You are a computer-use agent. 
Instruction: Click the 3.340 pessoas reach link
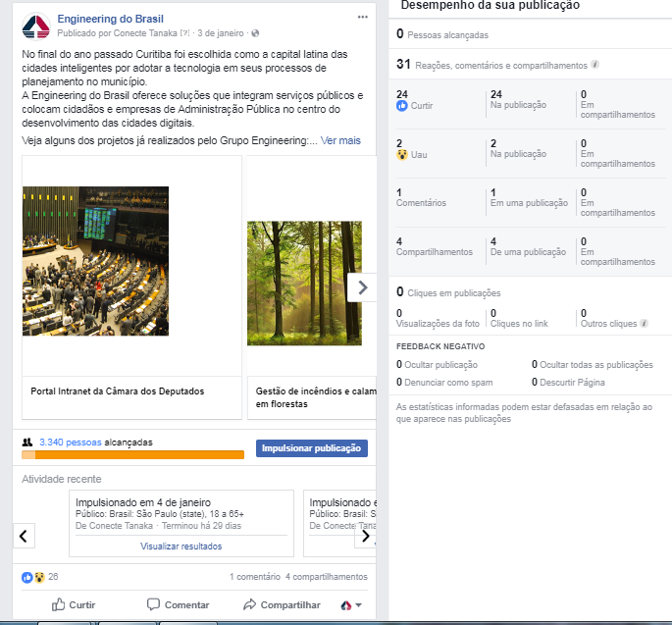pos(71,442)
